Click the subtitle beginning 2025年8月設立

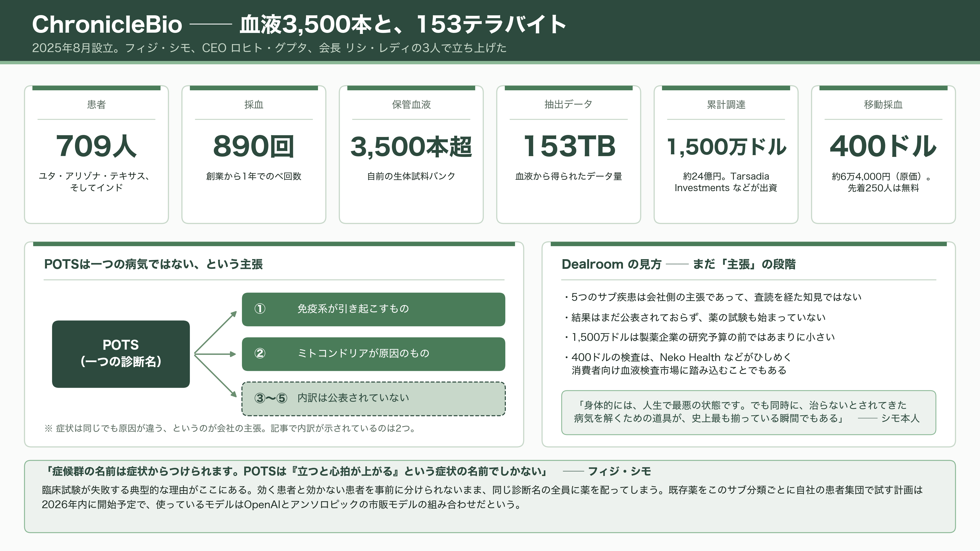click(269, 48)
